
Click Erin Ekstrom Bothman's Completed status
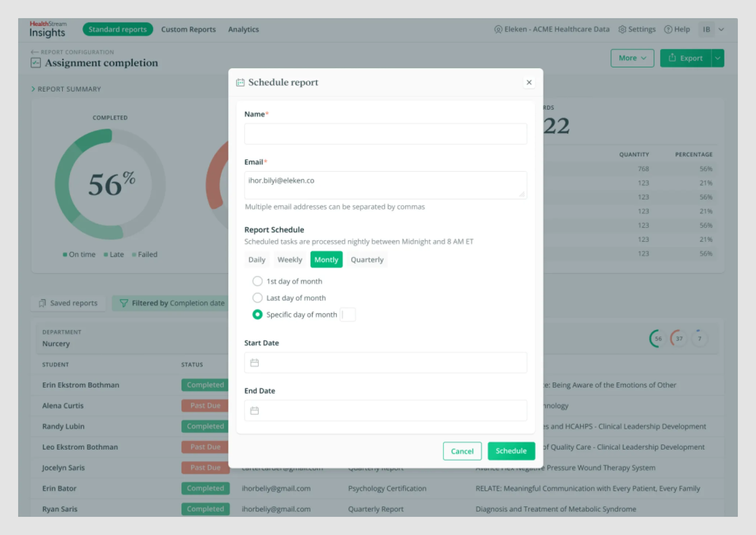coord(205,385)
